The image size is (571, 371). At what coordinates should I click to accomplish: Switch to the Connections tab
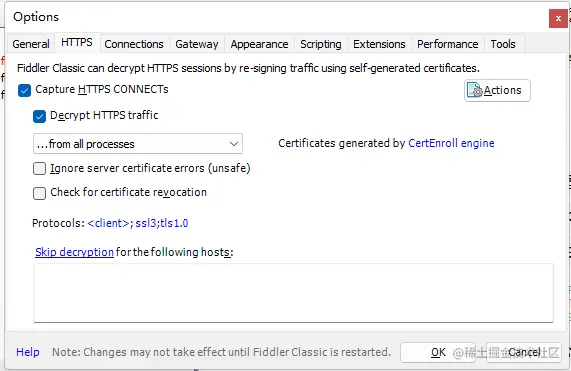134,44
